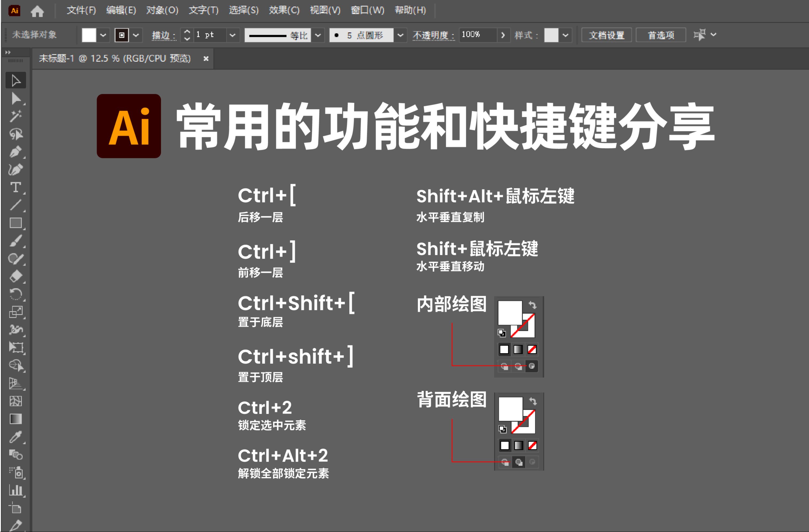Open the 文字(T) menu

203,10
